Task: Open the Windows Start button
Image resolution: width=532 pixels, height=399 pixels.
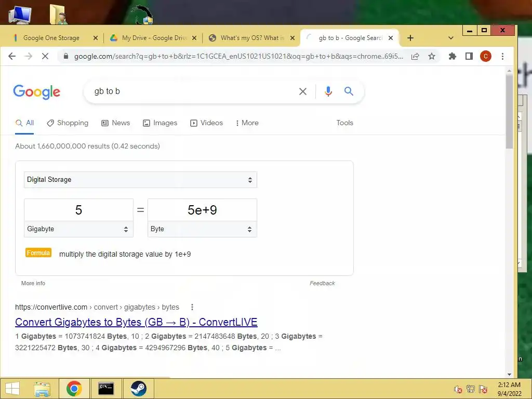Action: point(12,389)
